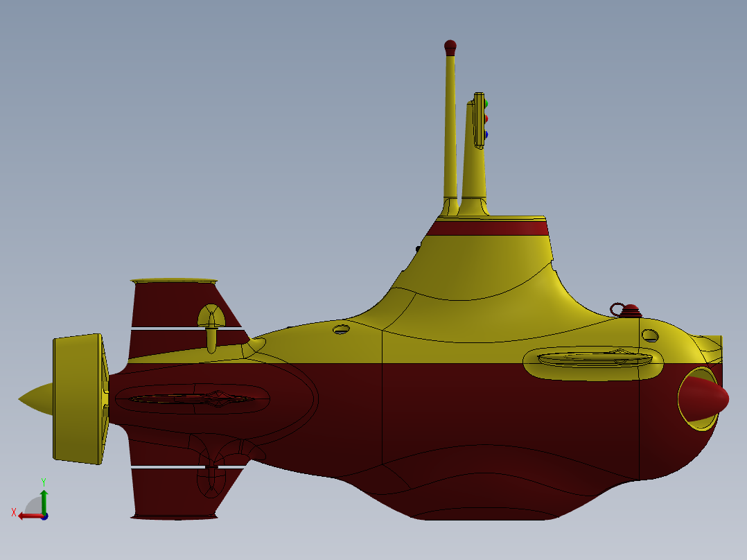Select the red stripe on the conning tower
This screenshot has width=747, height=560.
pyautogui.click(x=488, y=228)
